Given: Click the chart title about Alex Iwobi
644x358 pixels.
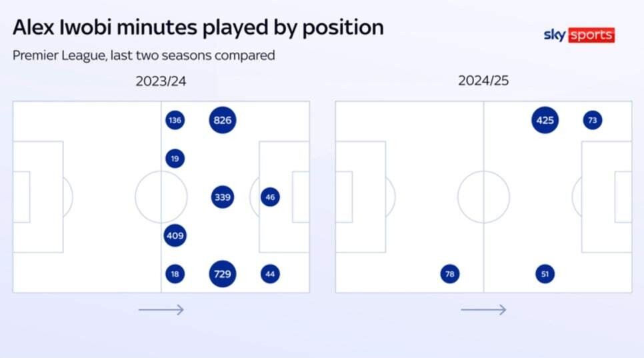Looking at the screenshot, I should click(x=199, y=28).
